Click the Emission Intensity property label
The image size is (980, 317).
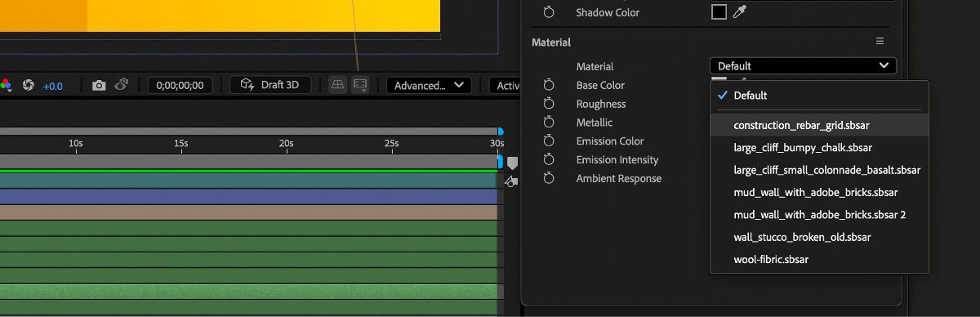(x=617, y=159)
